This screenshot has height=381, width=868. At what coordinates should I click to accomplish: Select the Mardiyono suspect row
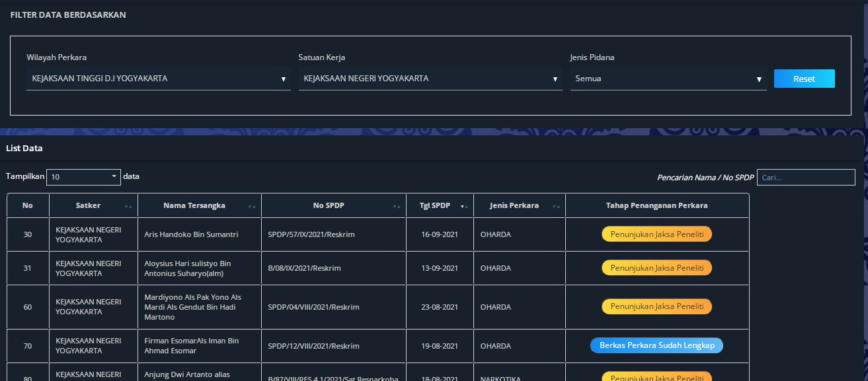coord(200,306)
